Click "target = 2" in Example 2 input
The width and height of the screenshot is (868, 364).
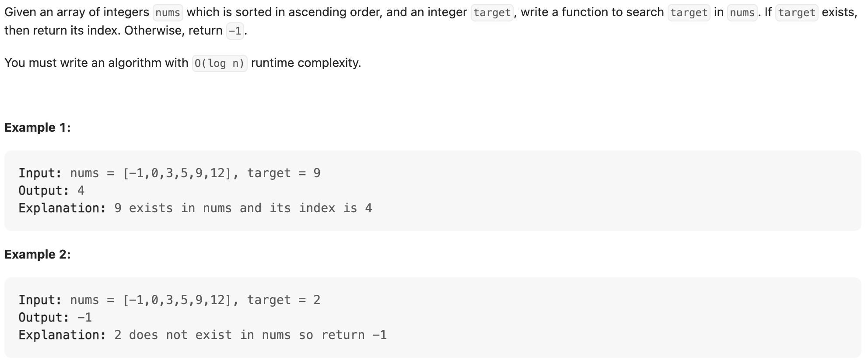(x=283, y=300)
